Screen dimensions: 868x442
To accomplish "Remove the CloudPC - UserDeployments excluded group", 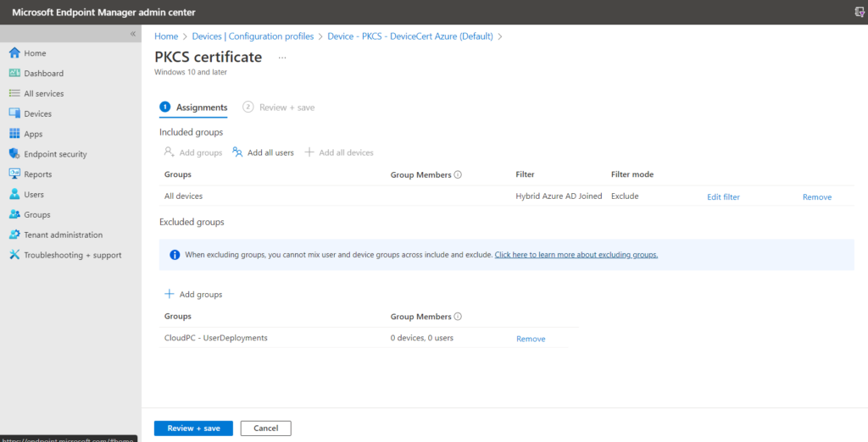I will pos(531,339).
